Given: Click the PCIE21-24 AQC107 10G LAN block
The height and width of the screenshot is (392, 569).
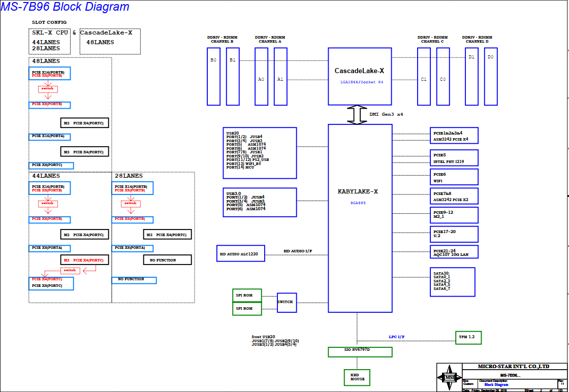Looking at the screenshot, I should point(454,252).
